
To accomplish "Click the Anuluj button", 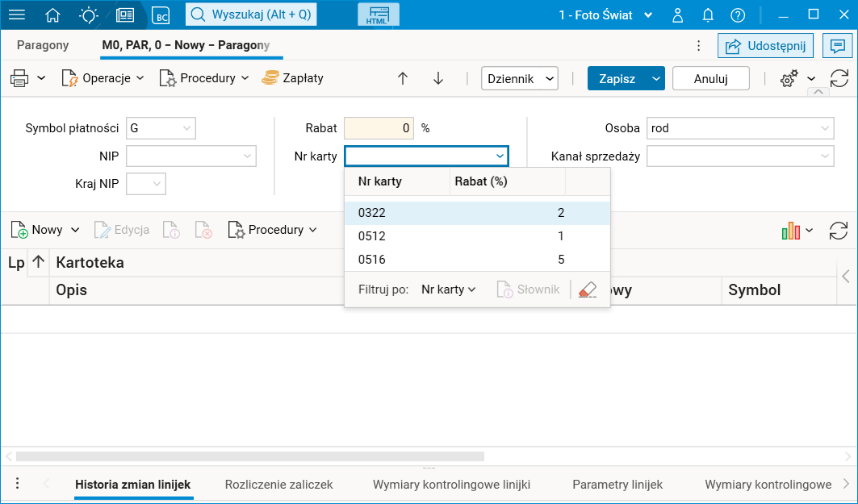I will coord(710,79).
